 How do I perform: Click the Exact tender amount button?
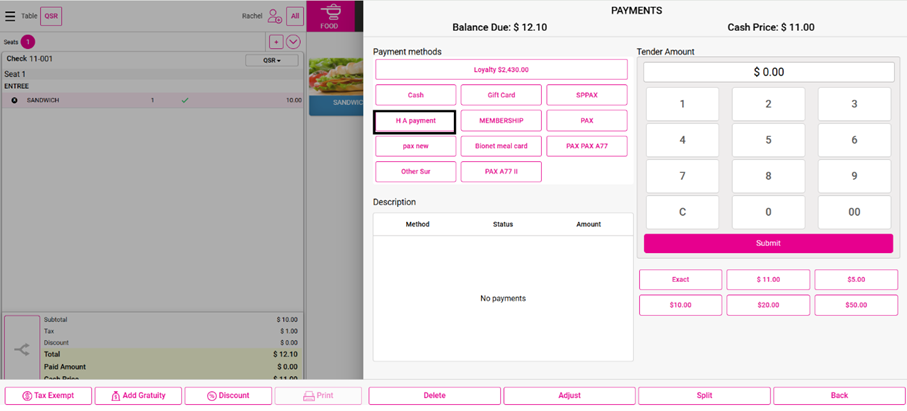pos(680,280)
